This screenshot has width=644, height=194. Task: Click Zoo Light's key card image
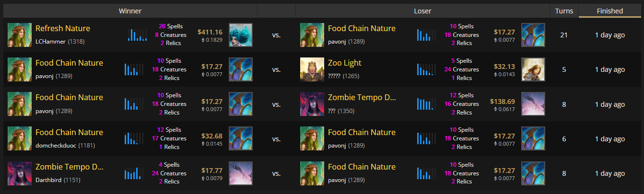[x=533, y=69]
